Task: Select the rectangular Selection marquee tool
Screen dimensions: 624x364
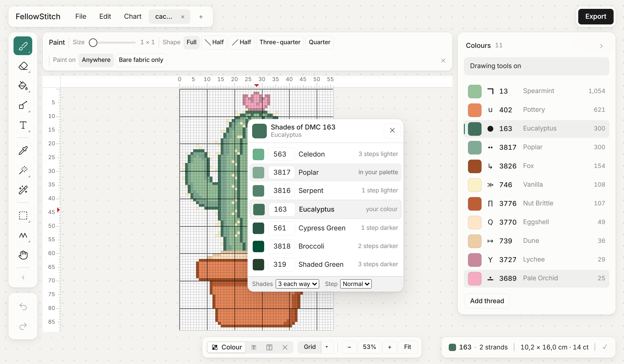Action: pos(23,216)
